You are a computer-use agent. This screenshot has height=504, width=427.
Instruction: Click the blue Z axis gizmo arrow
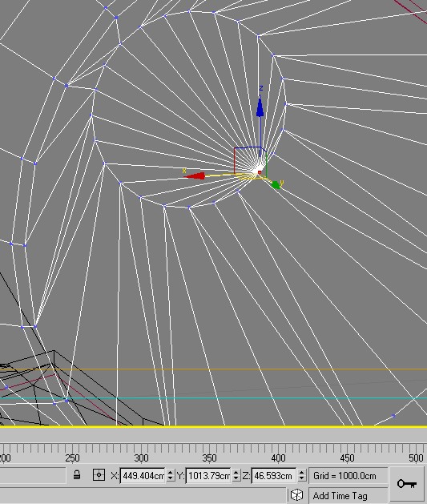coord(260,107)
